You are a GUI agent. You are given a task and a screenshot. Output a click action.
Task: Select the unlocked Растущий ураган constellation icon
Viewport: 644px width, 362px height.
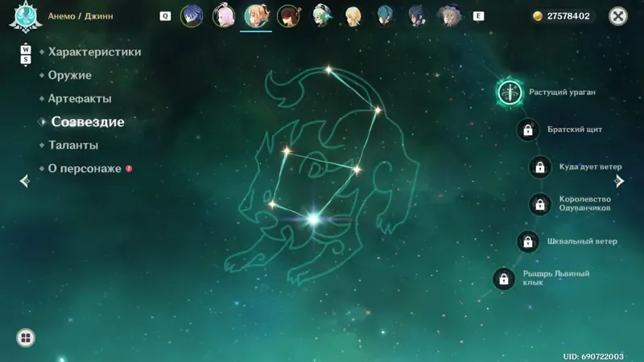pyautogui.click(x=510, y=93)
